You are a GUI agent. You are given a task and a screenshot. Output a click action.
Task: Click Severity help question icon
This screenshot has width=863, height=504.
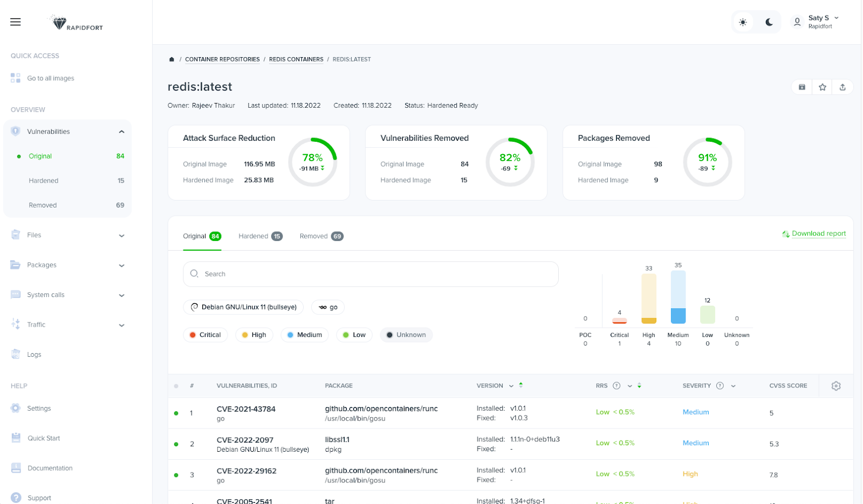pos(720,385)
